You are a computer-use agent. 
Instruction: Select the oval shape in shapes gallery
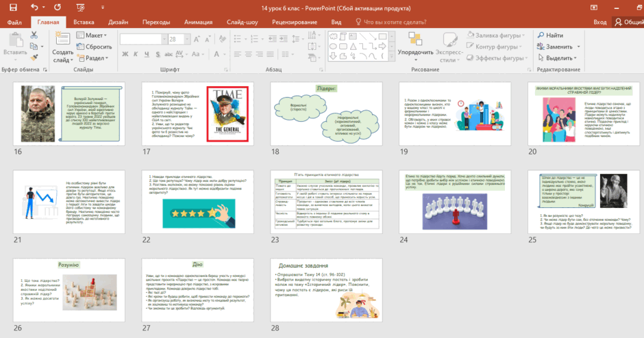coord(333,47)
